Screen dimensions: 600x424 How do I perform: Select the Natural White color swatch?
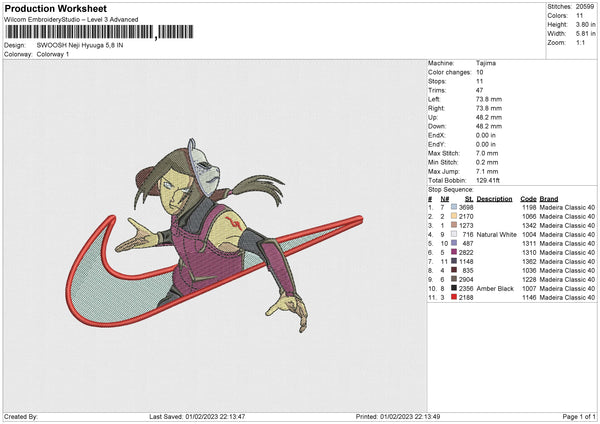(x=454, y=234)
